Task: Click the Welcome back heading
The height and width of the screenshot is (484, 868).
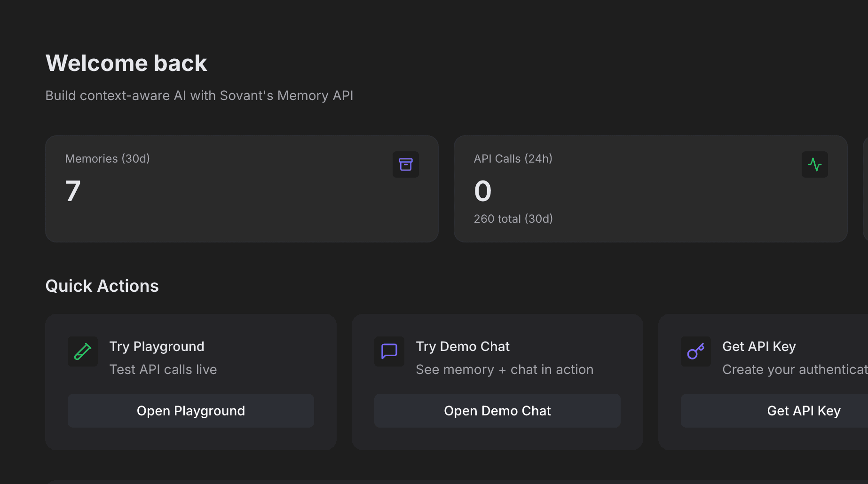Action: click(x=126, y=63)
